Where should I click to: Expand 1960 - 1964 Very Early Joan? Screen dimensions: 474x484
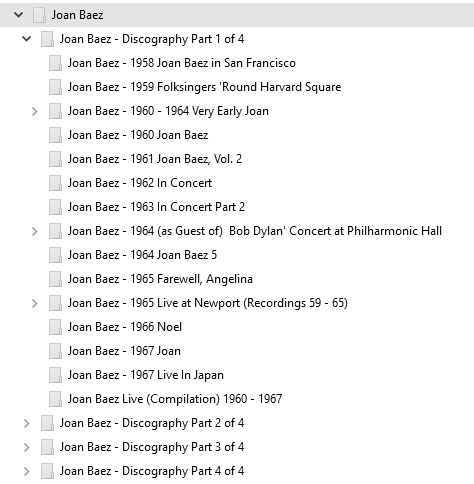35,111
